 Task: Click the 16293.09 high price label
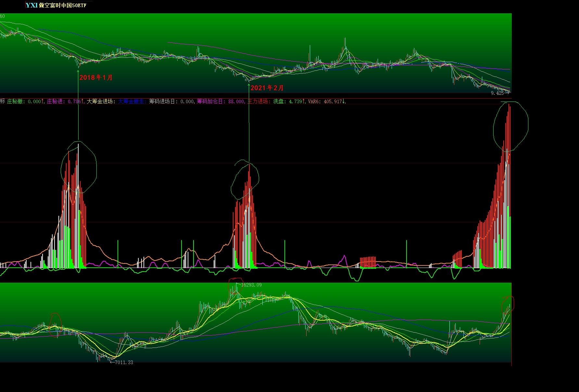[251, 285]
